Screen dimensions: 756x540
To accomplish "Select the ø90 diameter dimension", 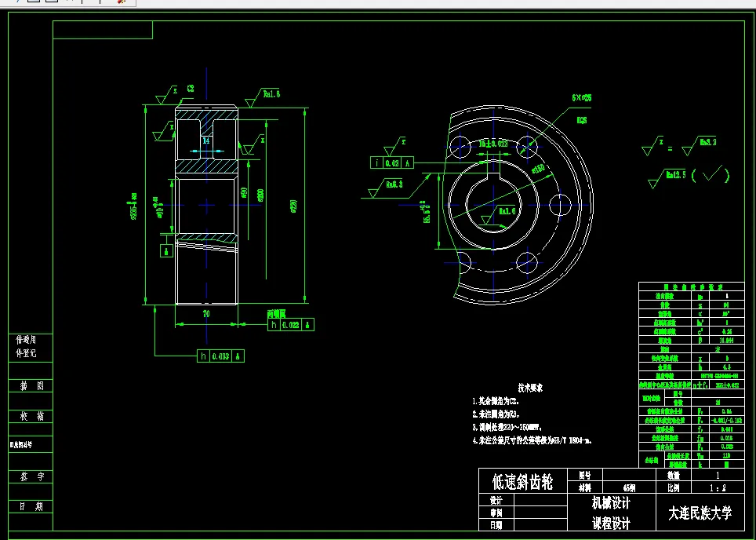I will click(x=244, y=194).
